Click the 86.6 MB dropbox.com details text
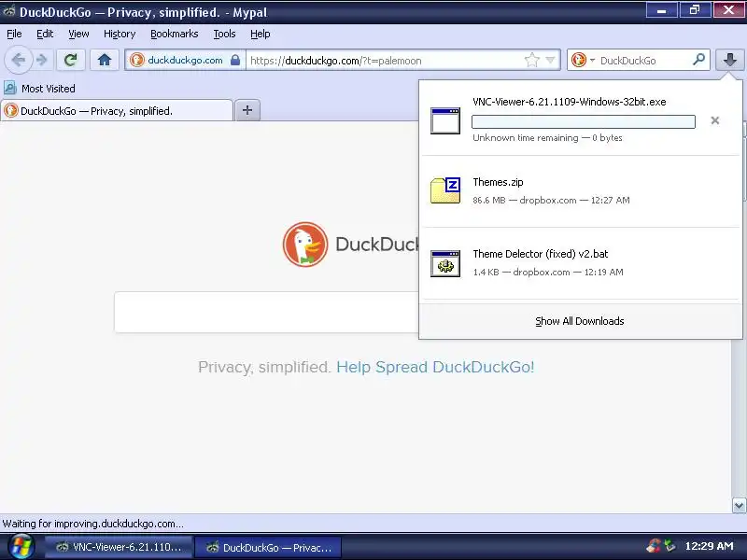 tap(551, 200)
